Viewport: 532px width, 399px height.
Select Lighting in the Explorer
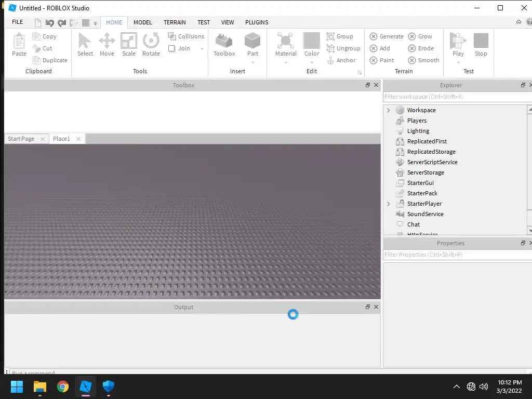418,131
